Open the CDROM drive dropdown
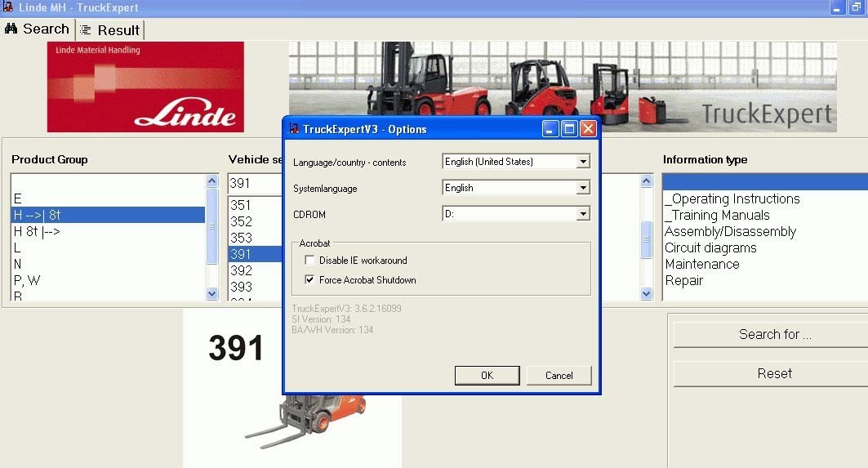Image resolution: width=868 pixels, height=468 pixels. coord(583,214)
